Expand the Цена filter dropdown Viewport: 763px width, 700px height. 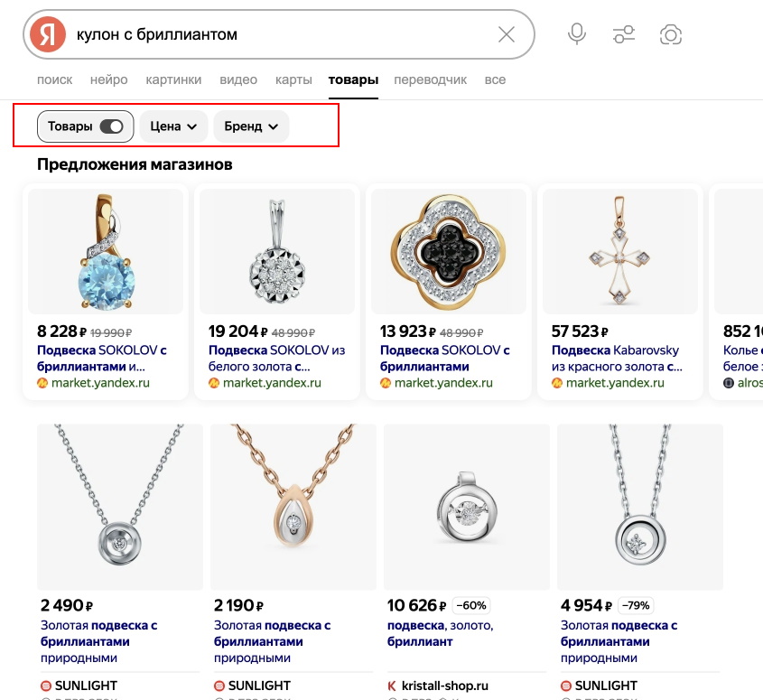tap(173, 126)
